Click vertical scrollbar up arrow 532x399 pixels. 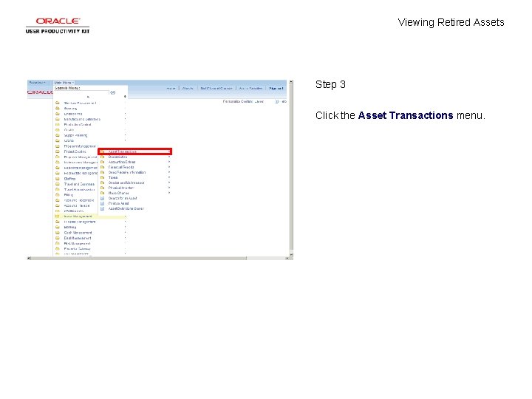coord(291,82)
